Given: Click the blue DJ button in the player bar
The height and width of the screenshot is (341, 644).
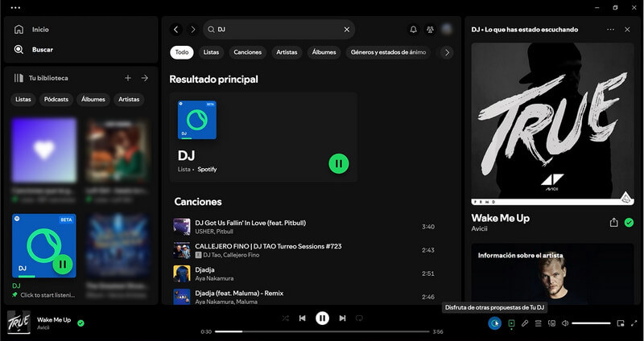Looking at the screenshot, I should tap(495, 323).
